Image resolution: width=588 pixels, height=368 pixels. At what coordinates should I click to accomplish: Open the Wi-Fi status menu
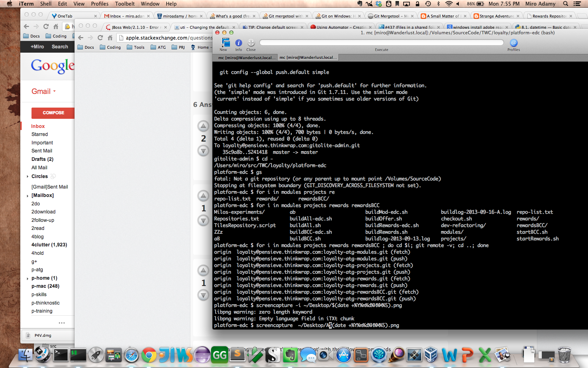tap(449, 4)
